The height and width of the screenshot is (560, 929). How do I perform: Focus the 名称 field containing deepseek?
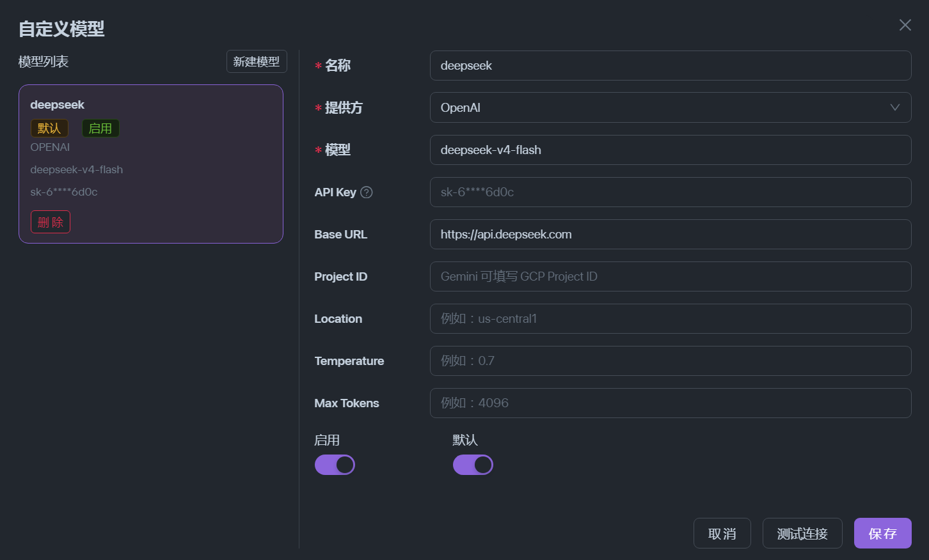671,65
